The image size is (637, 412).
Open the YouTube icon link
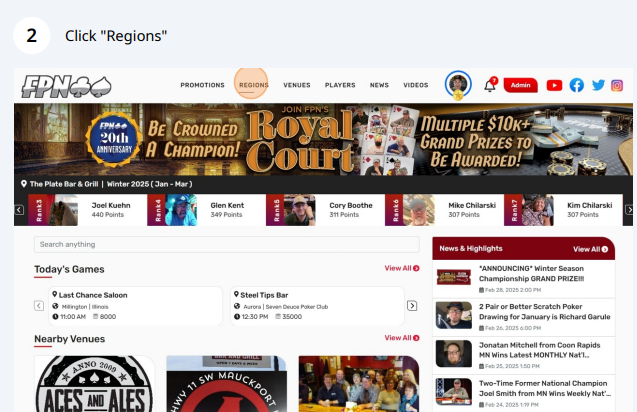pos(554,85)
